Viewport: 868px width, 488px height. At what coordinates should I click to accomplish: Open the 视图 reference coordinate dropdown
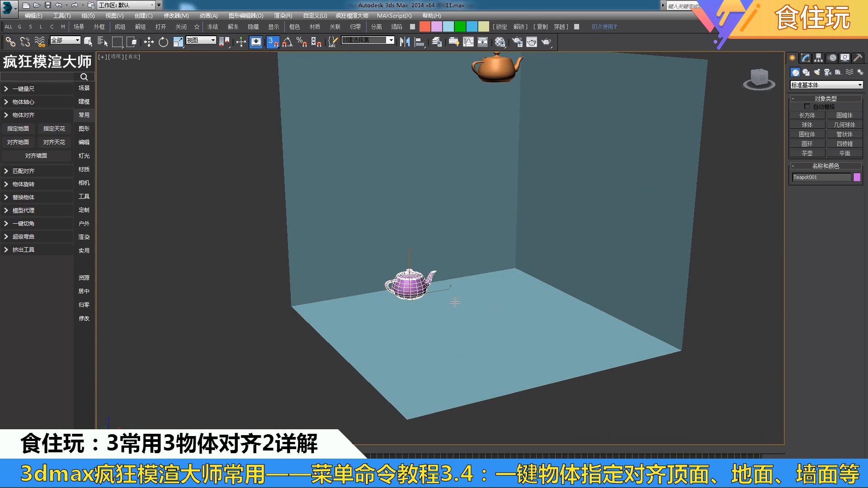[201, 40]
